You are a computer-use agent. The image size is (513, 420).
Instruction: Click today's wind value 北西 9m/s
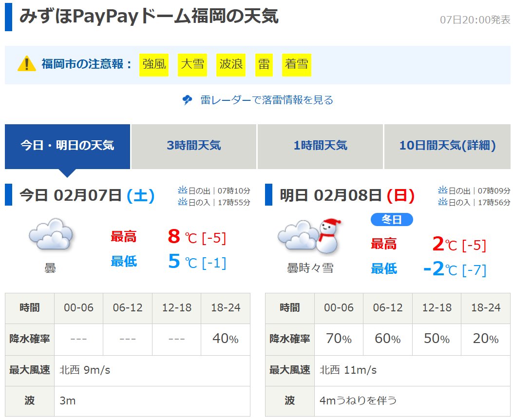tap(85, 370)
